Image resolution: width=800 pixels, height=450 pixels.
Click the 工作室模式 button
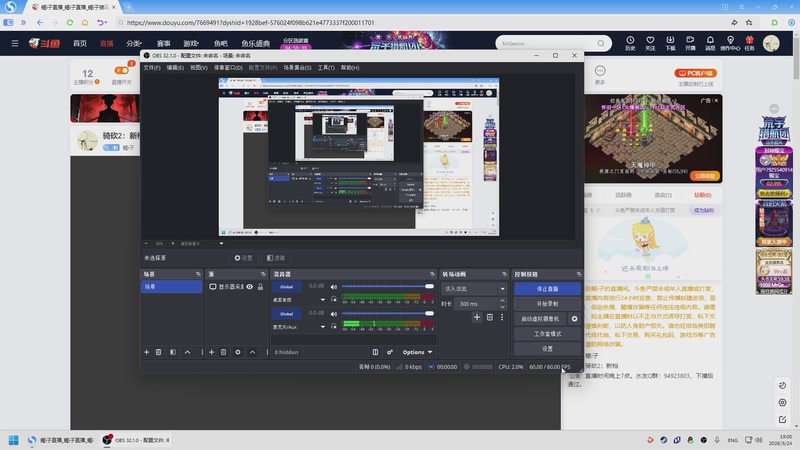pyautogui.click(x=547, y=334)
